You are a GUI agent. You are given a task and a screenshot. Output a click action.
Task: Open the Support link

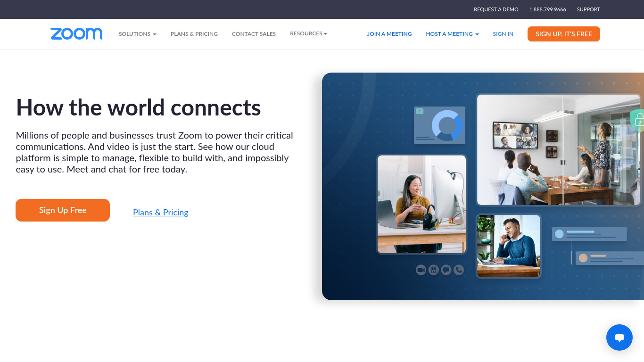click(x=588, y=9)
